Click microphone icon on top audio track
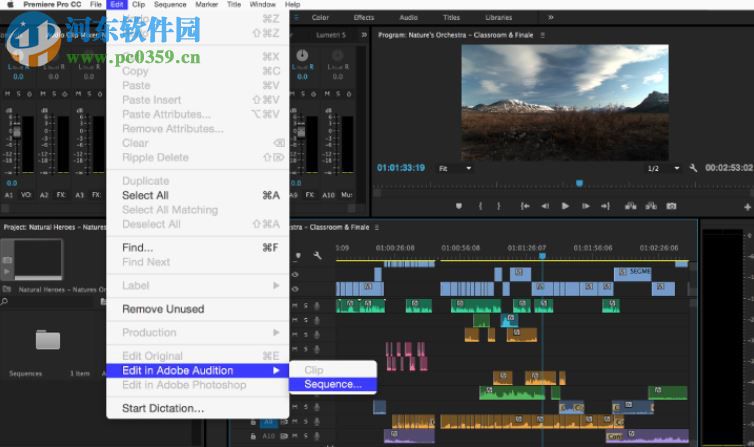754x447 pixels. click(317, 306)
